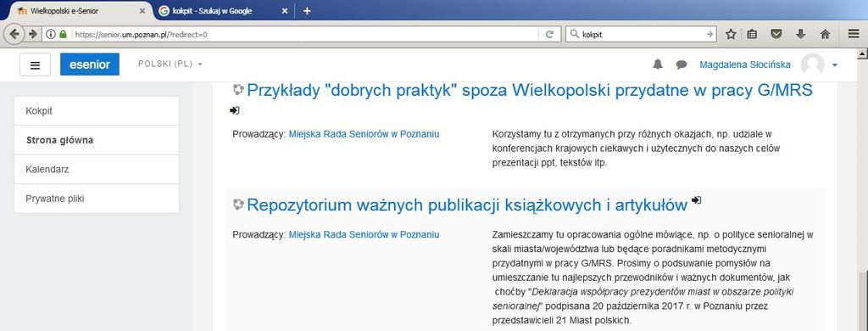
Task: Go to browser home page icon
Action: click(x=825, y=34)
